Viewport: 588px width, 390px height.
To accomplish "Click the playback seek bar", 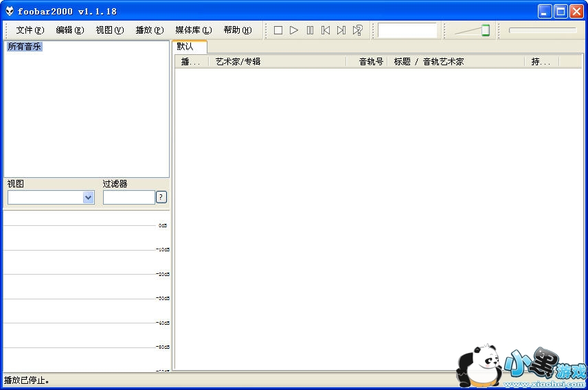I will tap(543, 30).
